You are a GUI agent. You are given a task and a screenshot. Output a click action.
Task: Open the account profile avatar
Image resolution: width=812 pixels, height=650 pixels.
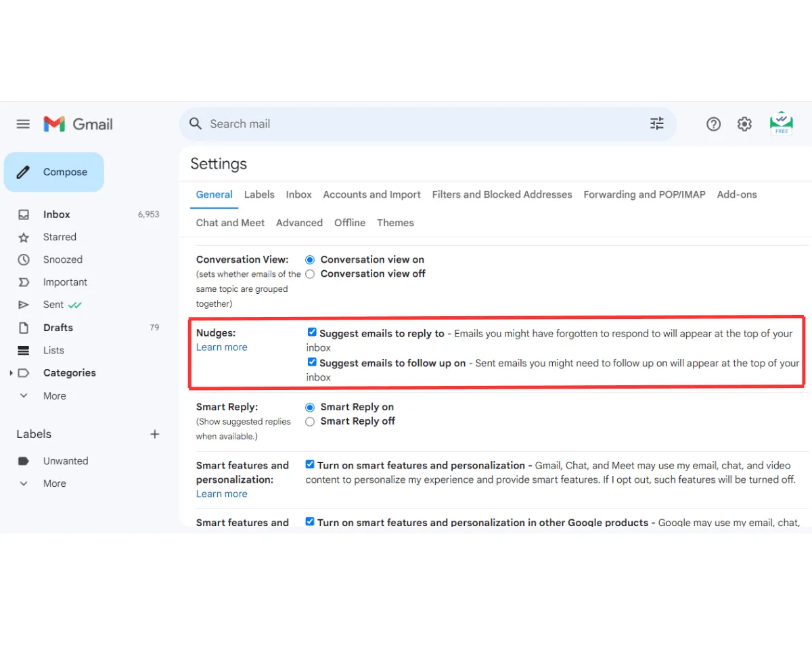pos(782,123)
